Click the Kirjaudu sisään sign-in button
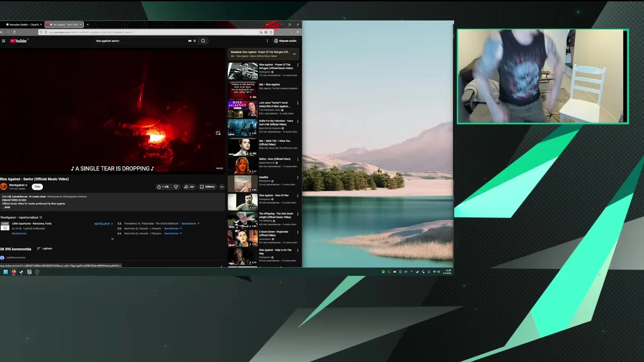 [x=285, y=41]
